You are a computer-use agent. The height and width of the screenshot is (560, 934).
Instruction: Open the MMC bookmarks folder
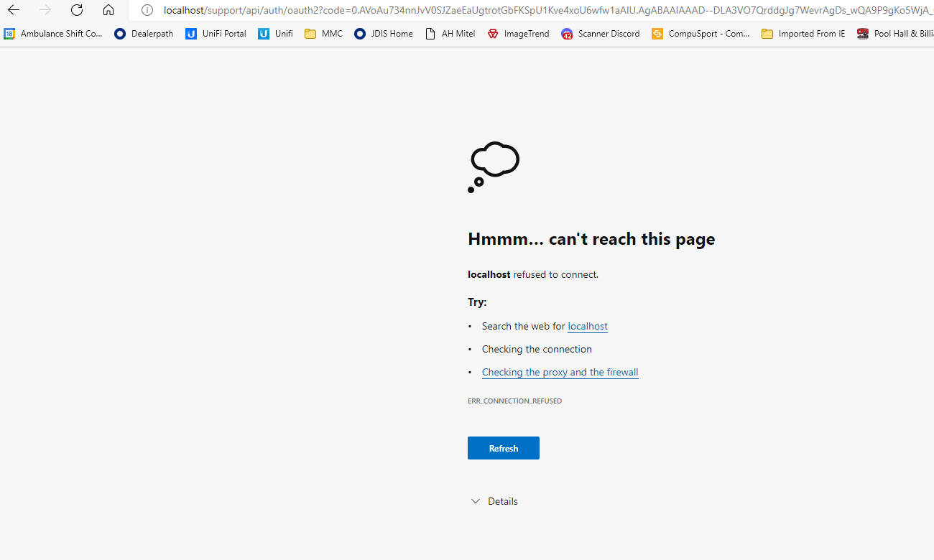point(324,34)
